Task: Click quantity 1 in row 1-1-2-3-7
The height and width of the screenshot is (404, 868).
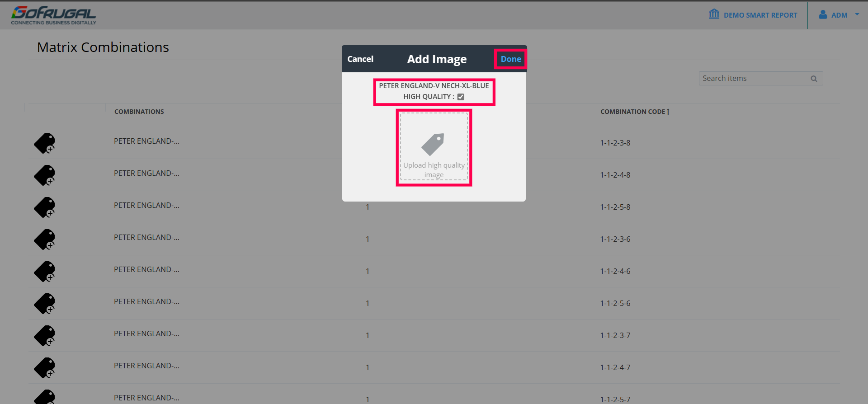Action: click(x=368, y=335)
